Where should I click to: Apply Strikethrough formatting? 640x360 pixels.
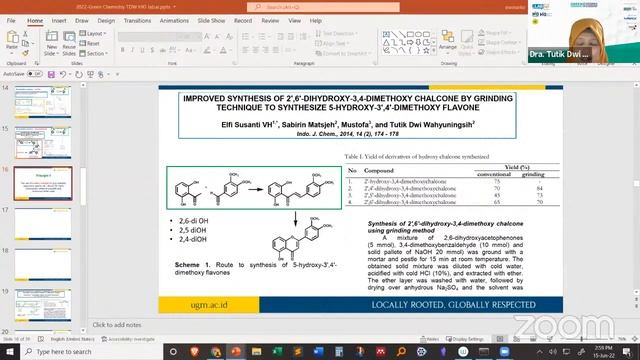tap(162, 50)
